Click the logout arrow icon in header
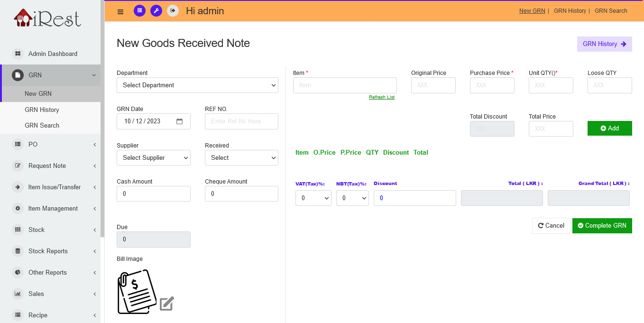This screenshot has height=323, width=644. [173, 10]
